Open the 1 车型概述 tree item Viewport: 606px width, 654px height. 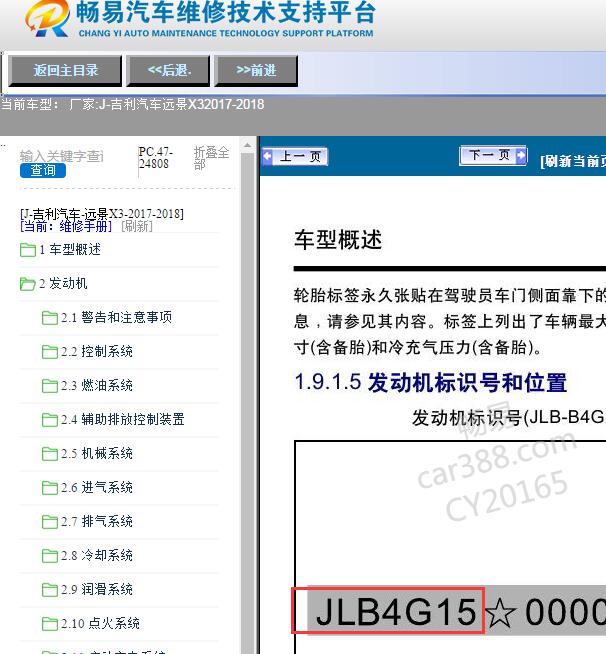[x=70, y=249]
